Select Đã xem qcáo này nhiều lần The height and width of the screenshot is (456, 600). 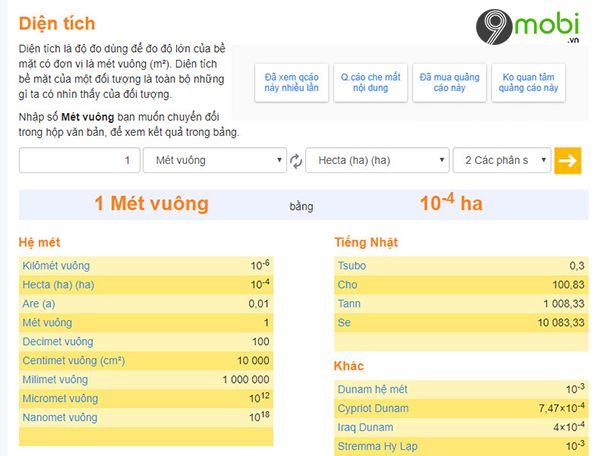pyautogui.click(x=292, y=83)
